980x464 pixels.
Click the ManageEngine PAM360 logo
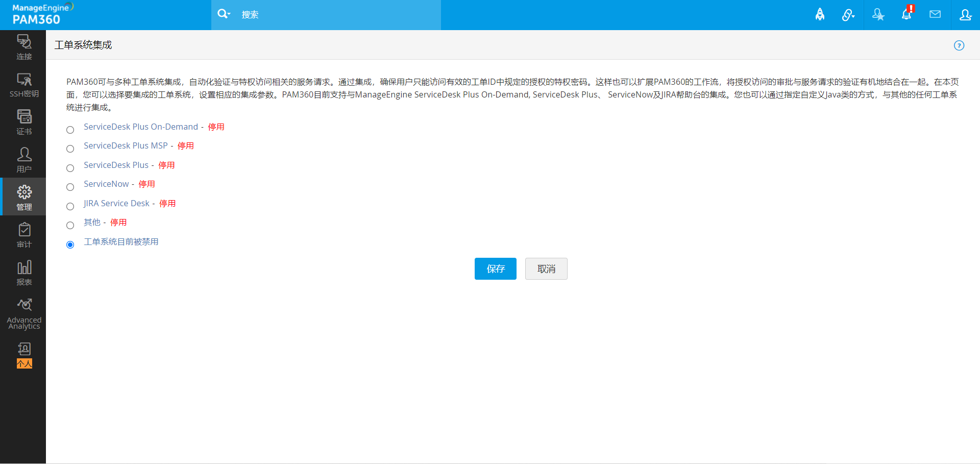coord(42,14)
